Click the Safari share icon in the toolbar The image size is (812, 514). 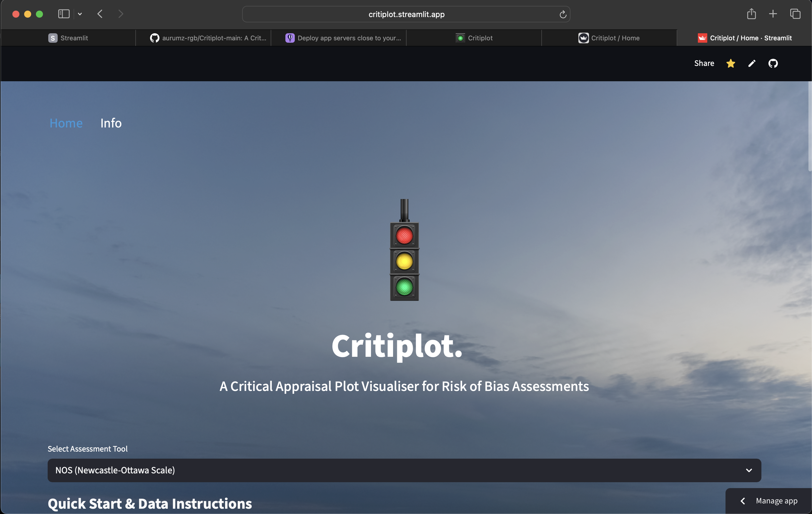(x=751, y=14)
